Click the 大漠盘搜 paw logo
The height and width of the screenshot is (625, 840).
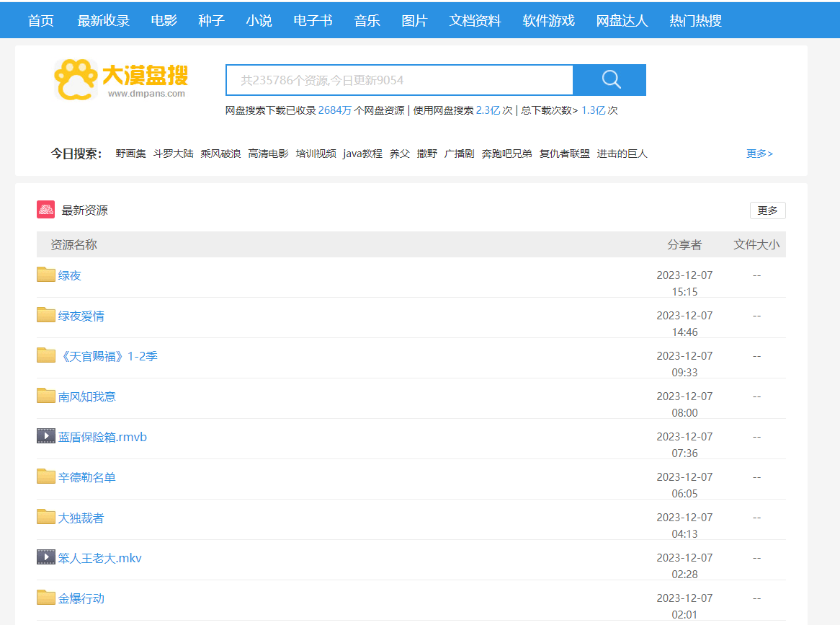click(x=76, y=79)
